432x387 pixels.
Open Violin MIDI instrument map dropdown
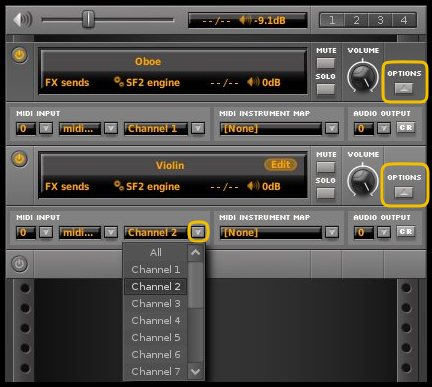tap(332, 232)
